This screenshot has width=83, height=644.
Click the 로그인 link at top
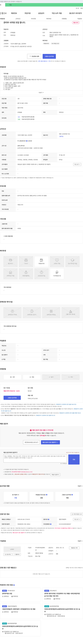tap(77, 8)
